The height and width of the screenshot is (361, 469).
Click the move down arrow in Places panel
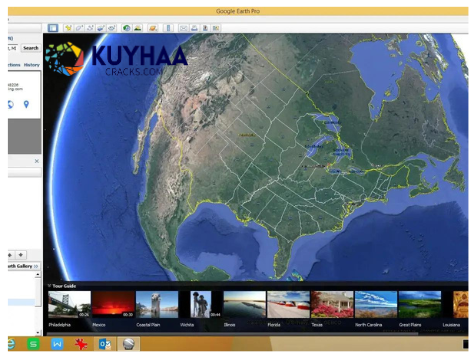click(21, 255)
